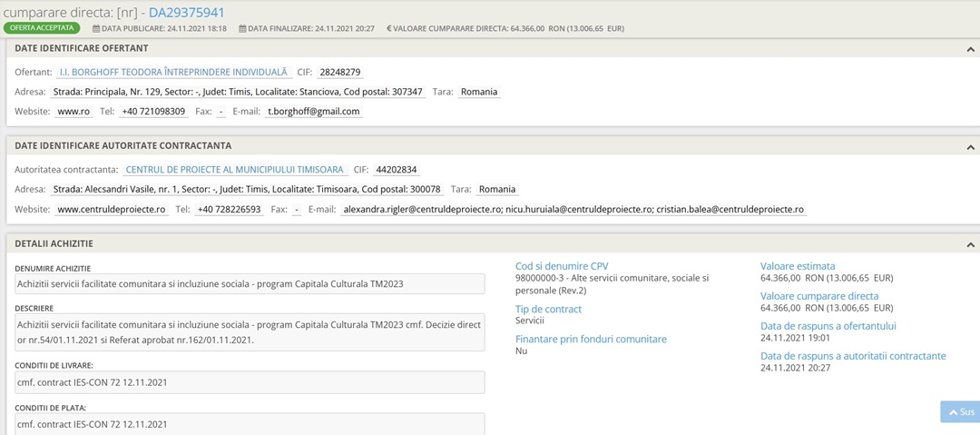Click bidder country value Romania
980x435 pixels.
(x=479, y=92)
